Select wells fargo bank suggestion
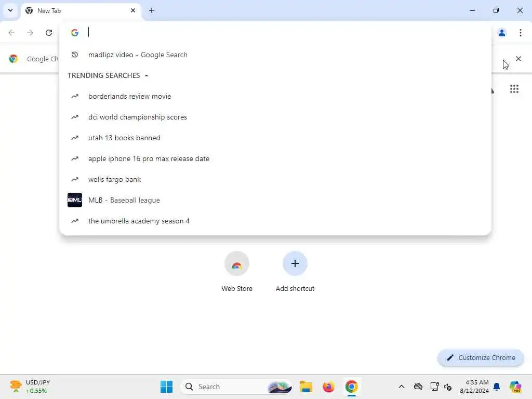Viewport: 532px width, 399px height. click(x=275, y=179)
